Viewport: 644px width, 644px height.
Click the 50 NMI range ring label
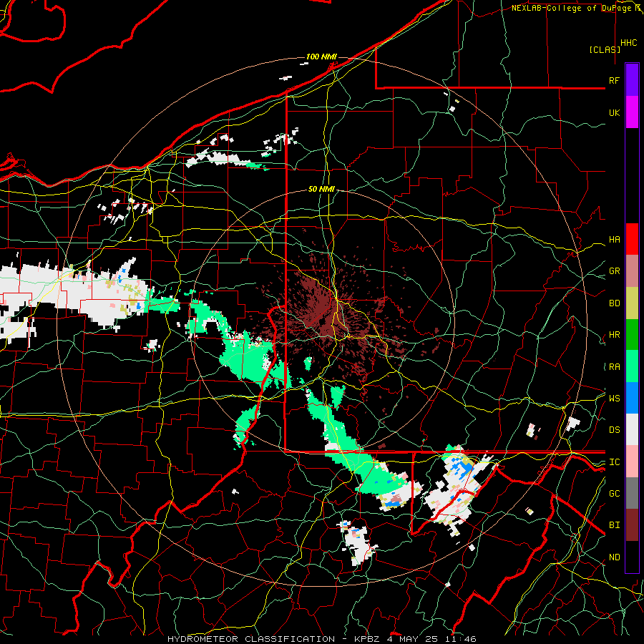pos(321,189)
